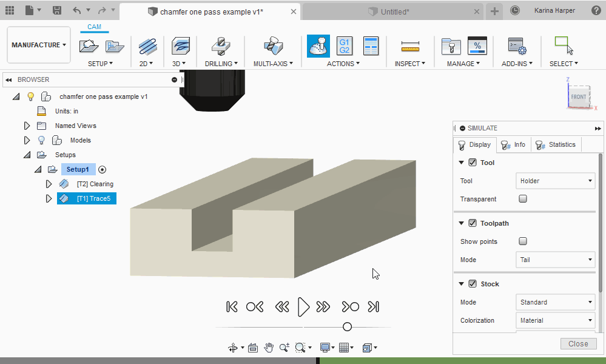Open the MANUFACTURE workspace switcher

coord(38,44)
